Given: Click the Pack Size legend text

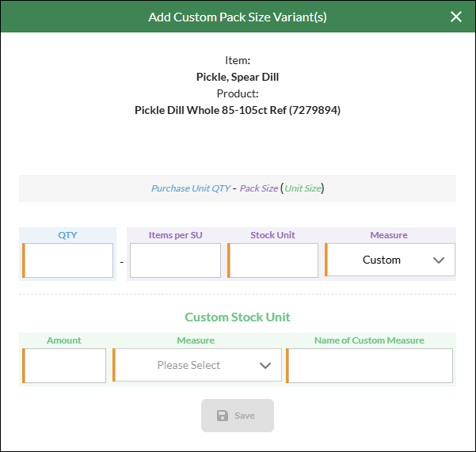Looking at the screenshot, I should [259, 188].
